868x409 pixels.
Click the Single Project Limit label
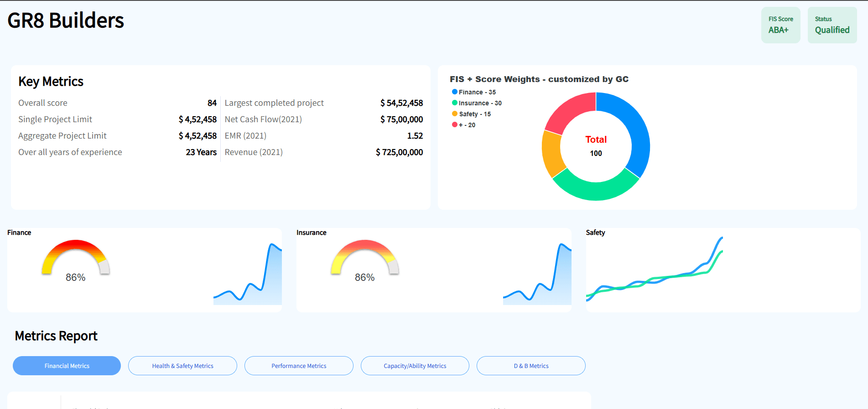pyautogui.click(x=55, y=119)
